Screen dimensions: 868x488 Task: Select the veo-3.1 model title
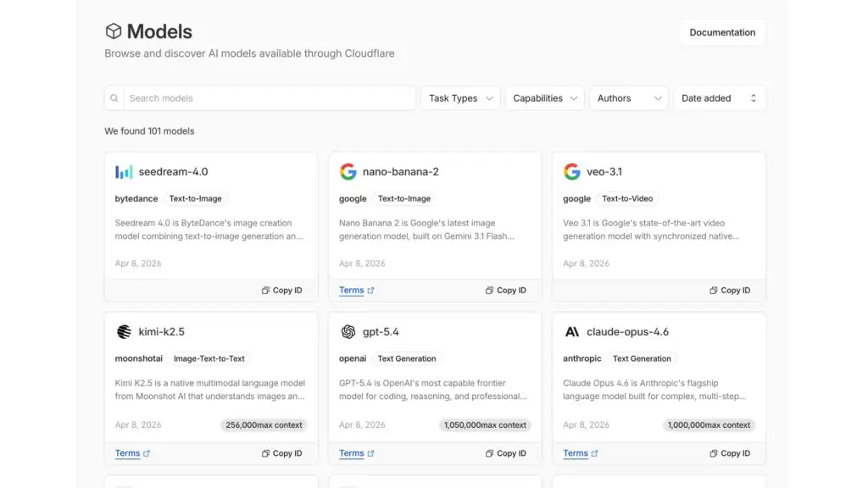click(x=604, y=171)
